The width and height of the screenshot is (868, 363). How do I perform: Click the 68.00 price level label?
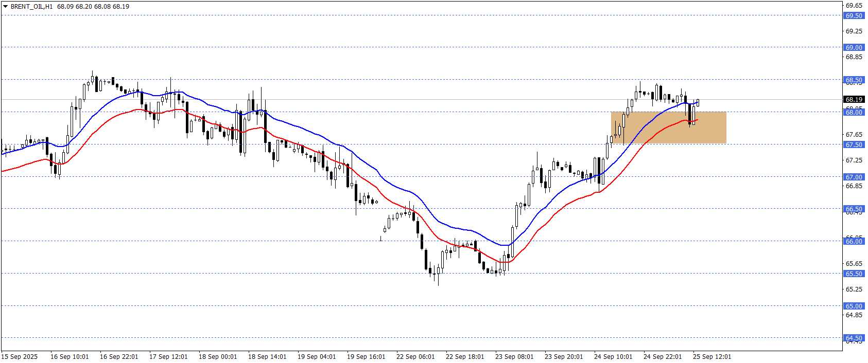(x=854, y=113)
